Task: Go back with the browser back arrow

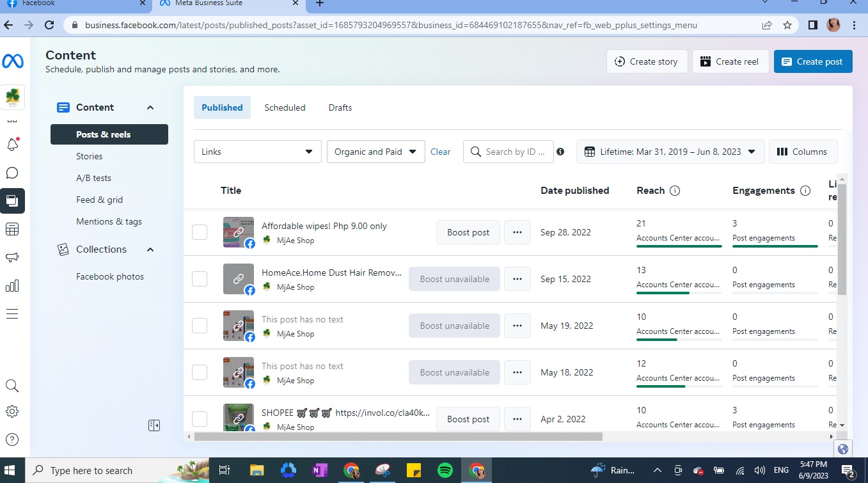Action: [x=8, y=25]
